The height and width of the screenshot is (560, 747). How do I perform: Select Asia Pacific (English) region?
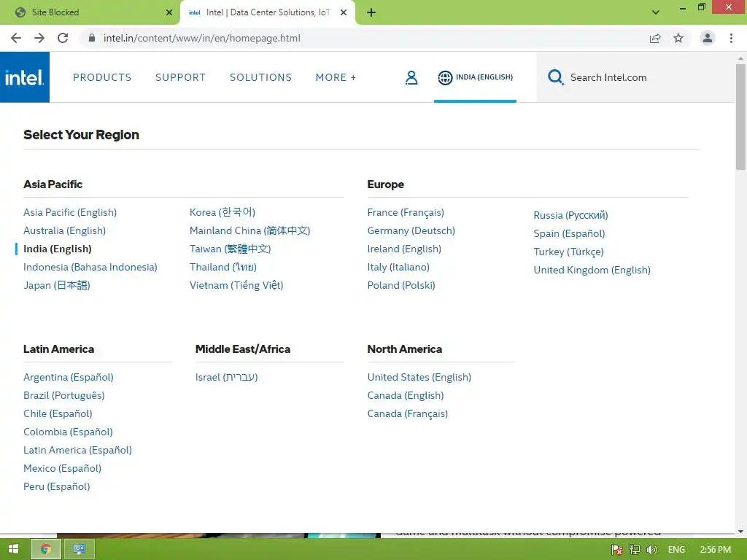pos(70,212)
